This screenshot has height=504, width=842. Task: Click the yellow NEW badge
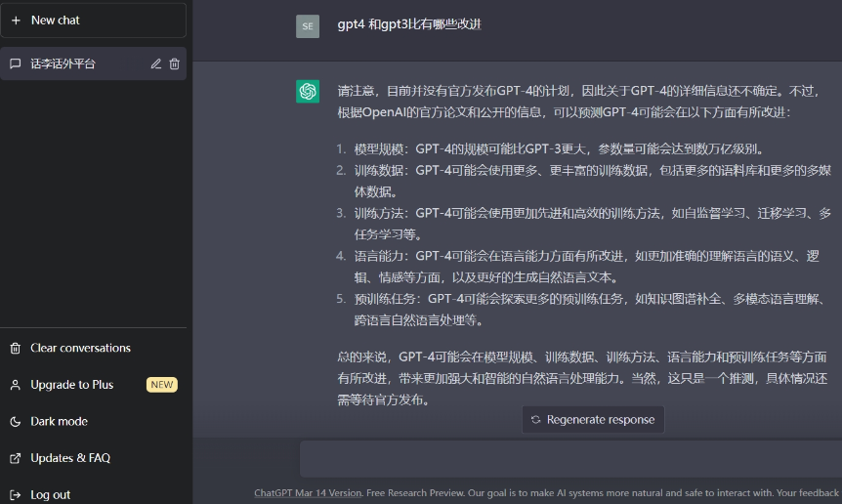[x=161, y=385]
